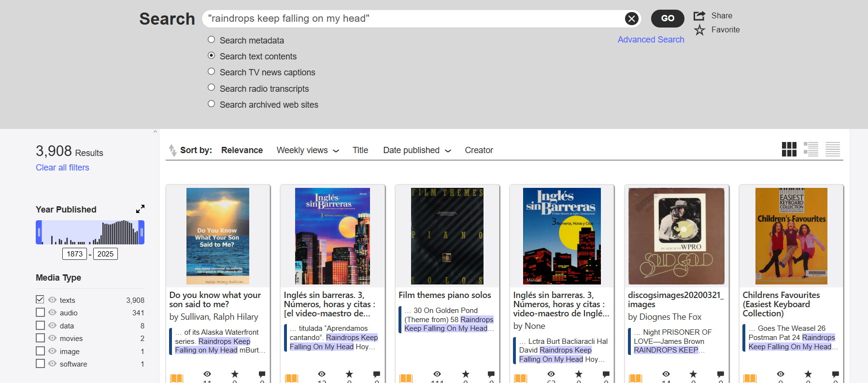Click author 'by Sullivan, Ralph Hilary'
Screen dimensions: 868x383
tap(213, 317)
